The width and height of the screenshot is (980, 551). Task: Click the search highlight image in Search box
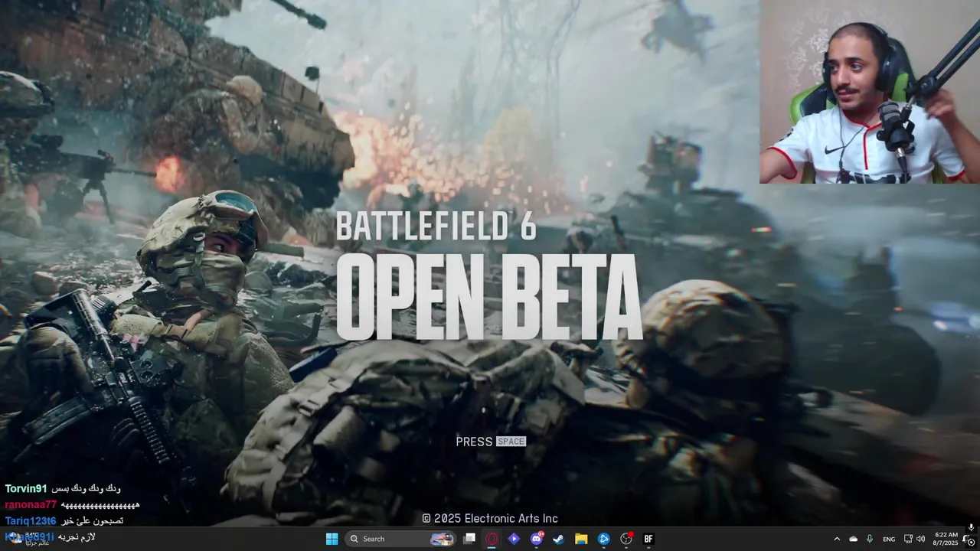442,539
